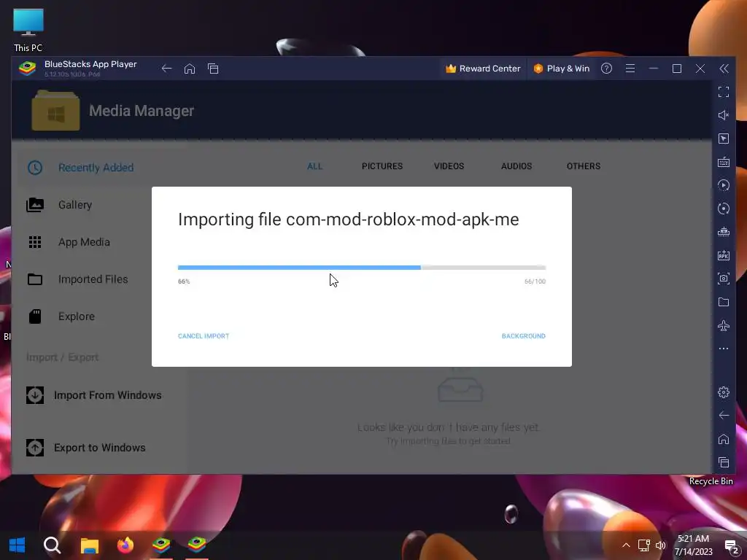The height and width of the screenshot is (560, 747).
Task: Toggle the mute volume icon in sidebar
Action: (724, 115)
